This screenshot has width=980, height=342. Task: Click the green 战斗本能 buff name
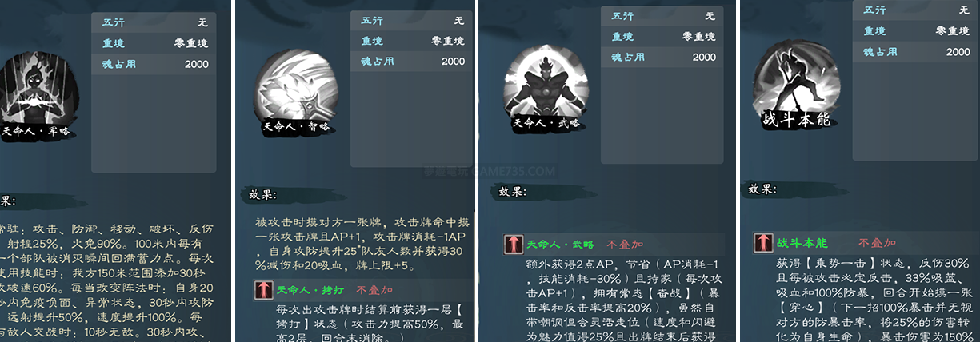pos(802,243)
